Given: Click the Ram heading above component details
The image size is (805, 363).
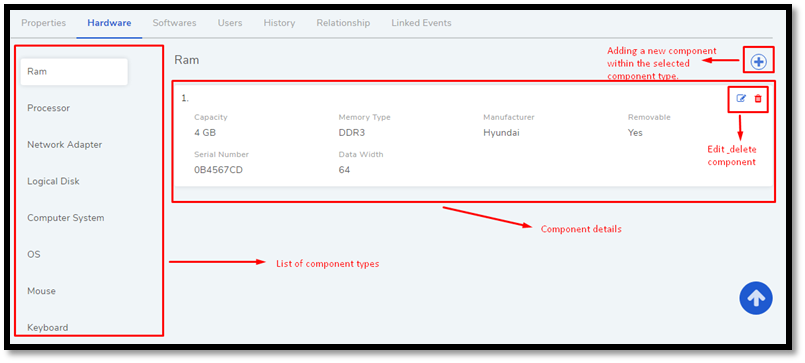Looking at the screenshot, I should [187, 60].
